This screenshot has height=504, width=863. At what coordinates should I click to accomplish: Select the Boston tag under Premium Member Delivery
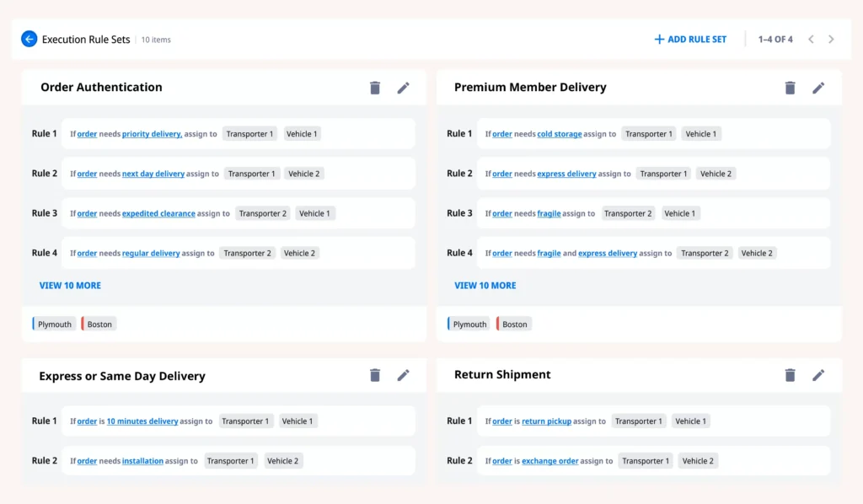pyautogui.click(x=514, y=324)
